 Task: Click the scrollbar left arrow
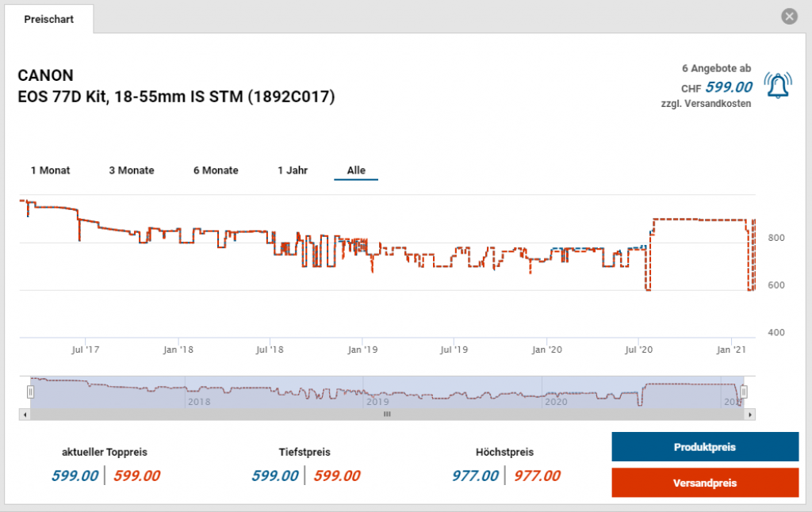point(25,414)
